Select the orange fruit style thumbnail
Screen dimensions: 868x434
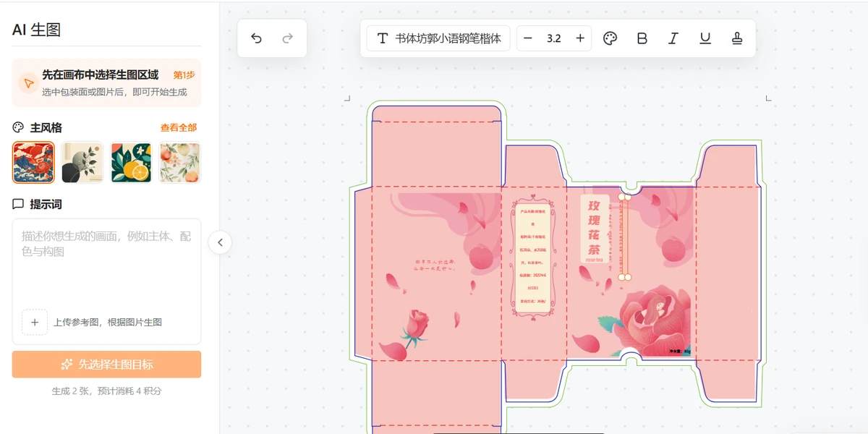click(131, 162)
